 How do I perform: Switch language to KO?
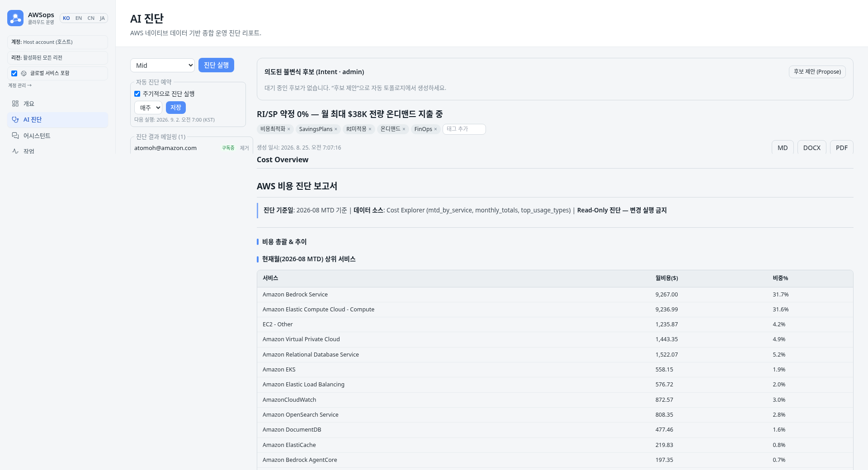pyautogui.click(x=66, y=18)
